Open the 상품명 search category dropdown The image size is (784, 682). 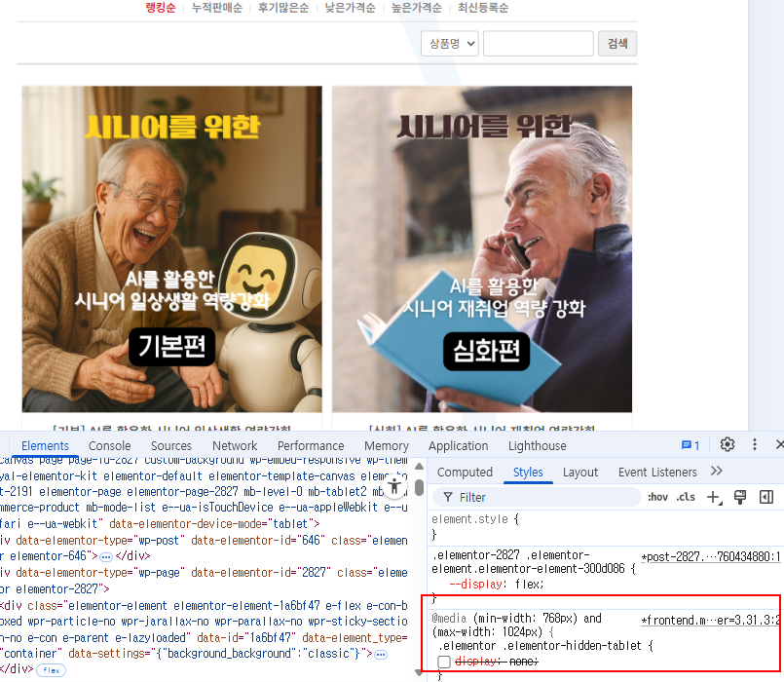[449, 43]
